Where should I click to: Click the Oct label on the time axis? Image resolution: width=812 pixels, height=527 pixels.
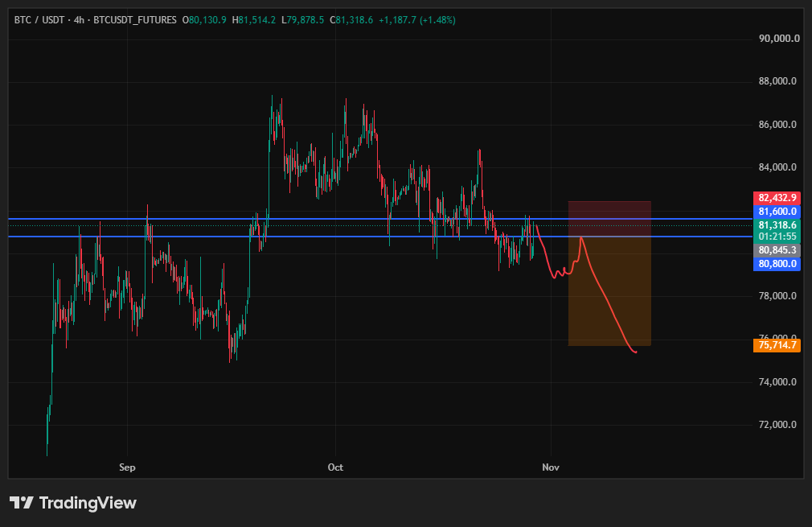tap(335, 467)
